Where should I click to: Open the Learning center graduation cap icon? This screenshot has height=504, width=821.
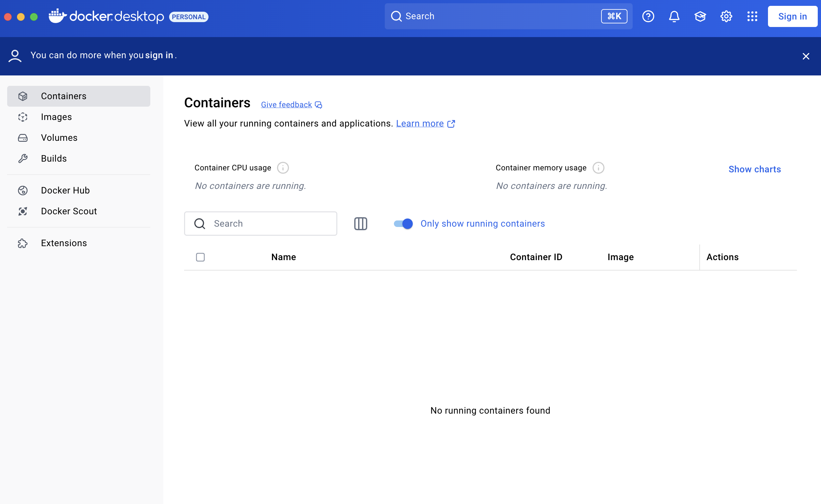[700, 16]
